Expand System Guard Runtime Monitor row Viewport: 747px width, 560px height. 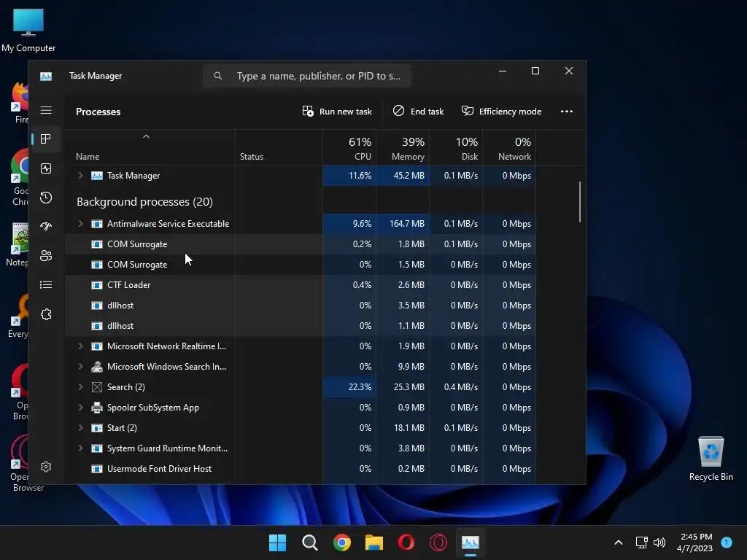(80, 448)
